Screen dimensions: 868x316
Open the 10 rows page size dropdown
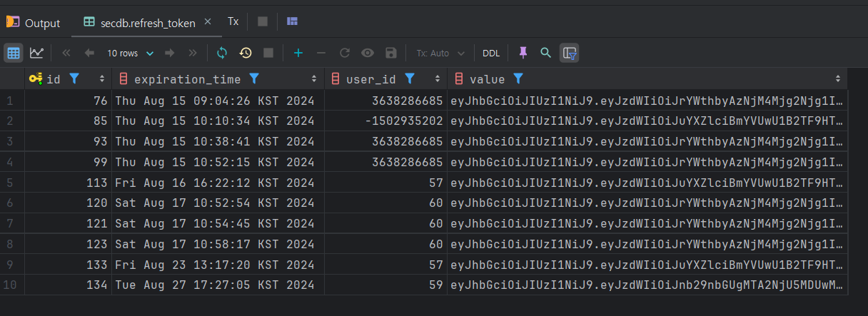[x=131, y=53]
